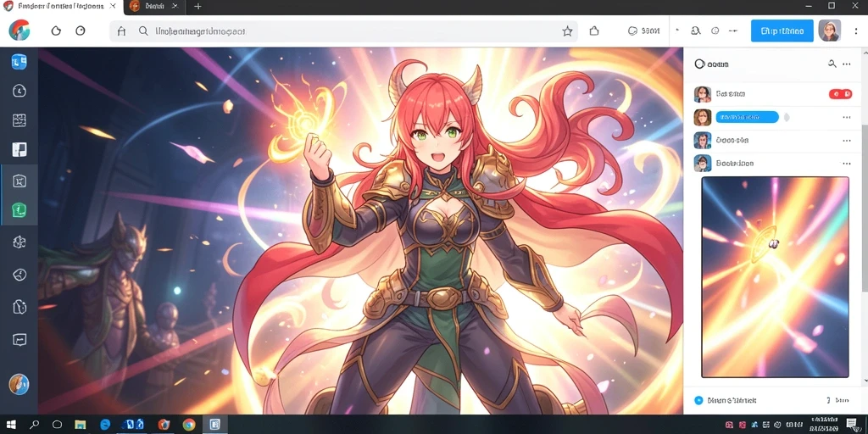868x434 pixels.
Task: Click the grid icon in the left sidebar
Action: (x=19, y=120)
